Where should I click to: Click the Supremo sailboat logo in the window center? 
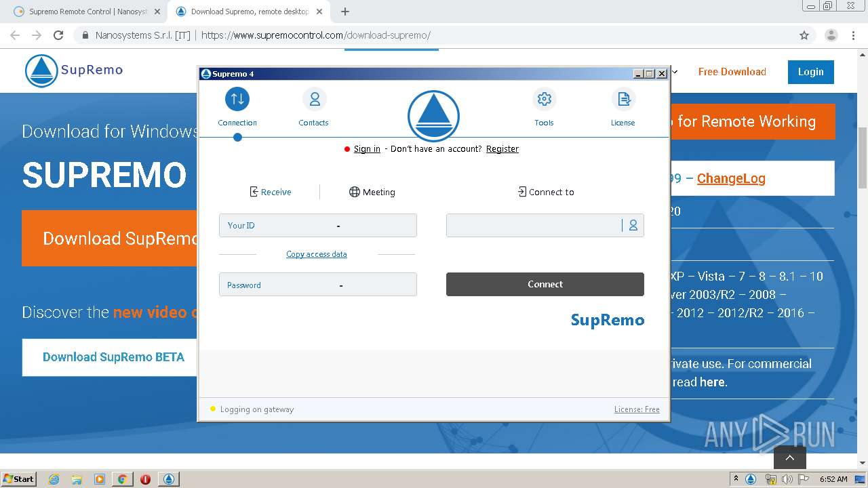point(433,116)
